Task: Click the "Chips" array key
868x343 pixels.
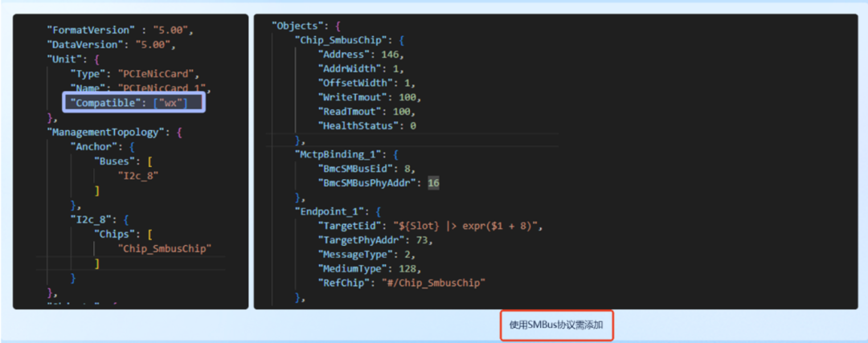Action: (117, 234)
